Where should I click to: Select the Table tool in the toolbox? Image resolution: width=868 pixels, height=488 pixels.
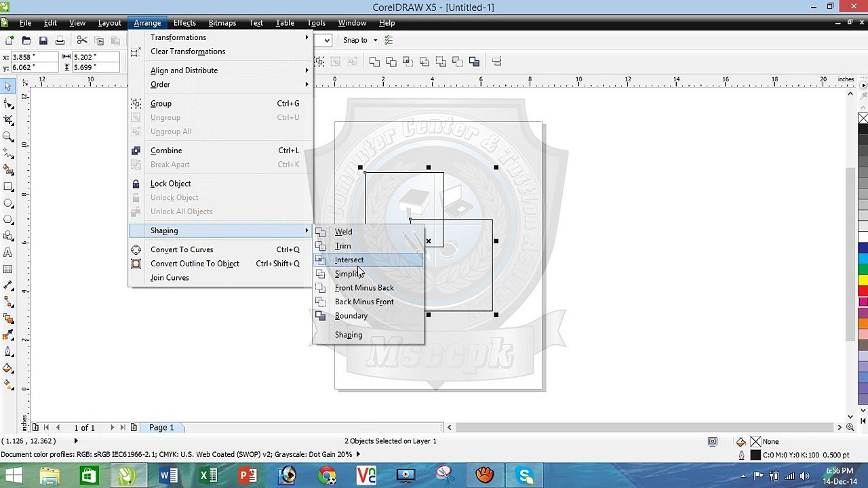pos(8,270)
